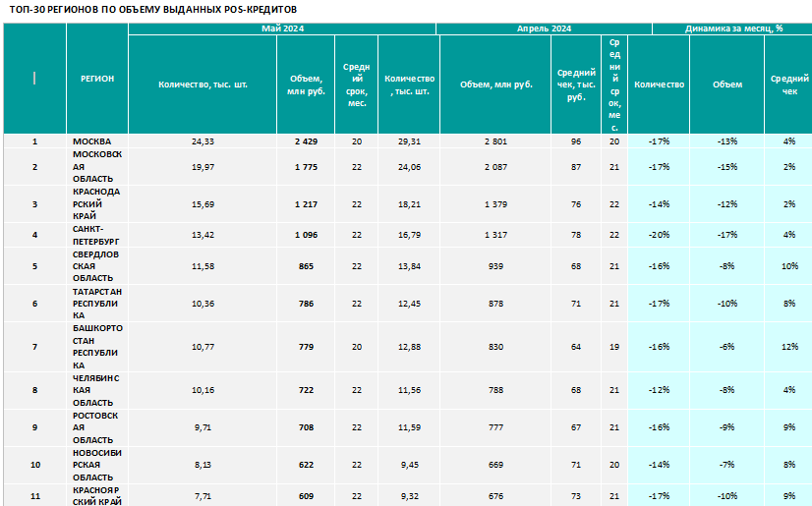
Task: Select the bold value 708
Action: point(306,427)
